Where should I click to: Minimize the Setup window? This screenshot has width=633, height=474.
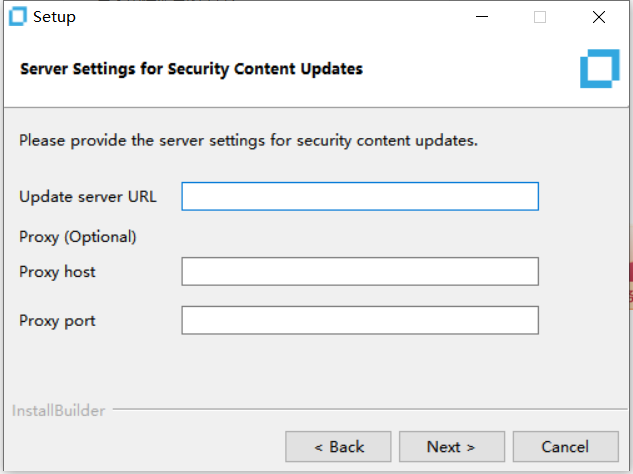[482, 17]
